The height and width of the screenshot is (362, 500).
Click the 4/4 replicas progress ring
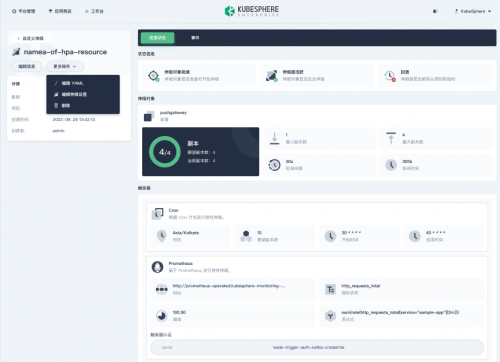pyautogui.click(x=165, y=152)
